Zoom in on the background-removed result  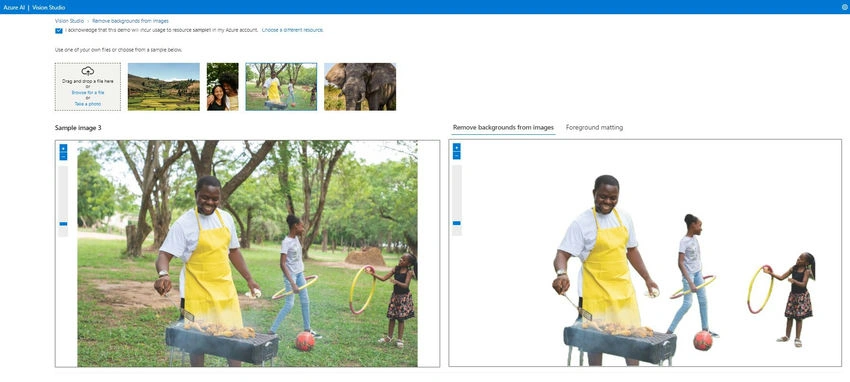(x=456, y=147)
